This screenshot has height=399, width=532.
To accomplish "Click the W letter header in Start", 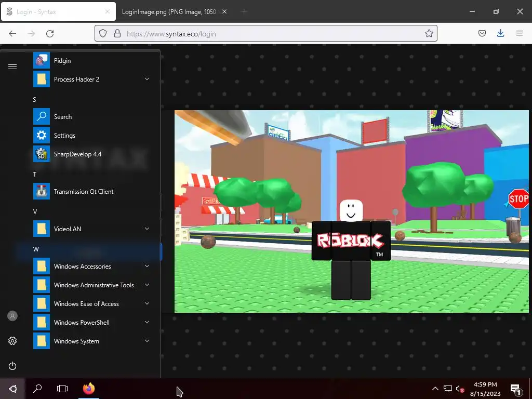I will tap(36, 249).
